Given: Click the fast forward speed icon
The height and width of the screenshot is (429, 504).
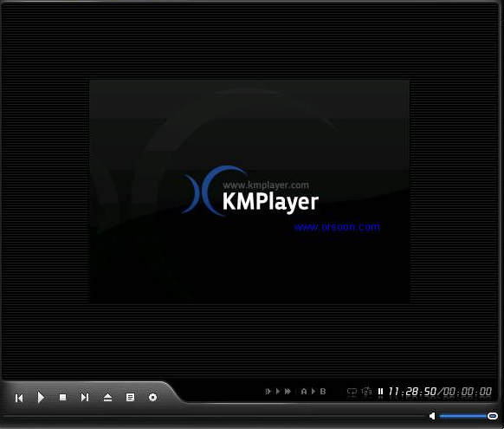Looking at the screenshot, I should click(x=288, y=392).
